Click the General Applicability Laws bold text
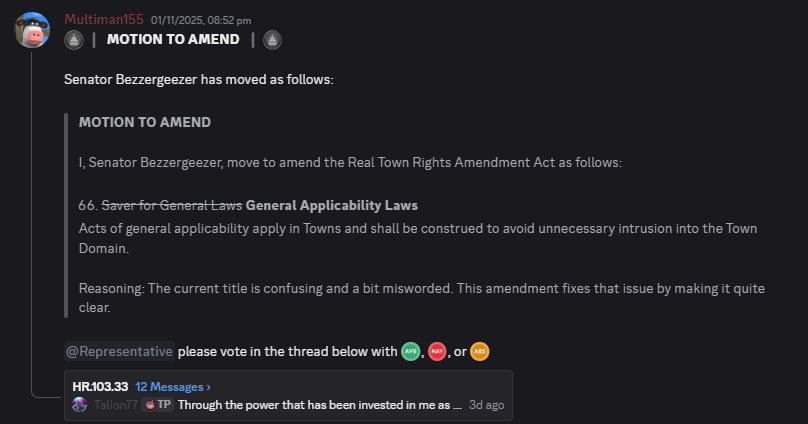The height and width of the screenshot is (424, 808). [x=331, y=205]
